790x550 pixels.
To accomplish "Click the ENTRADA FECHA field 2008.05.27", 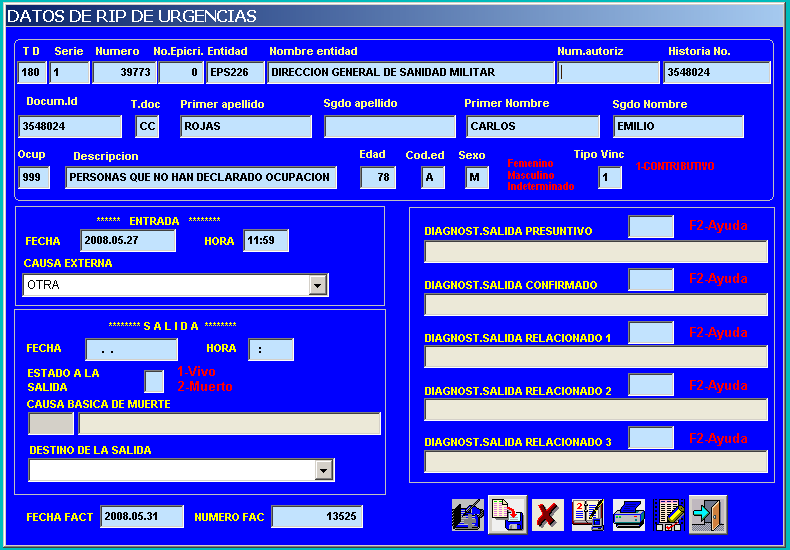I will pyautogui.click(x=128, y=241).
